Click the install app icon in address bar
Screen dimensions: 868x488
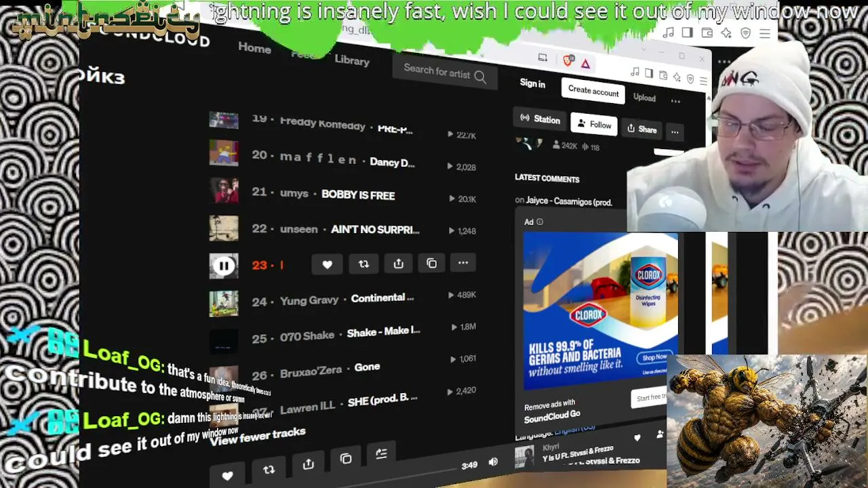(x=542, y=58)
